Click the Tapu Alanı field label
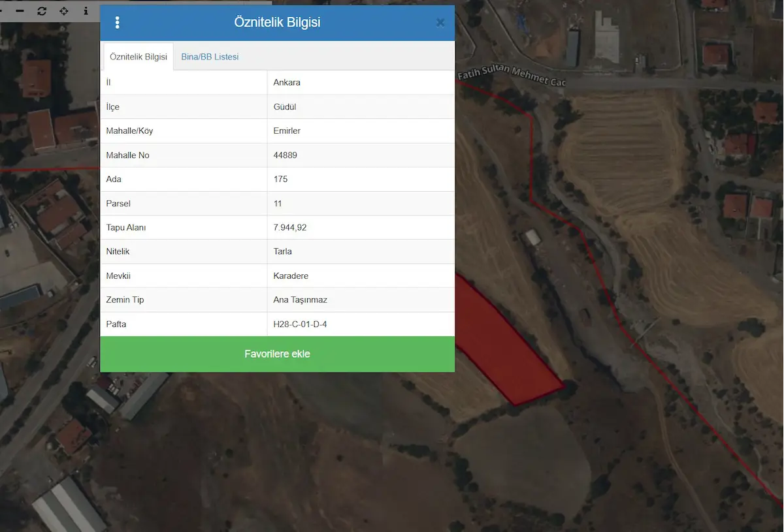 [x=126, y=227]
